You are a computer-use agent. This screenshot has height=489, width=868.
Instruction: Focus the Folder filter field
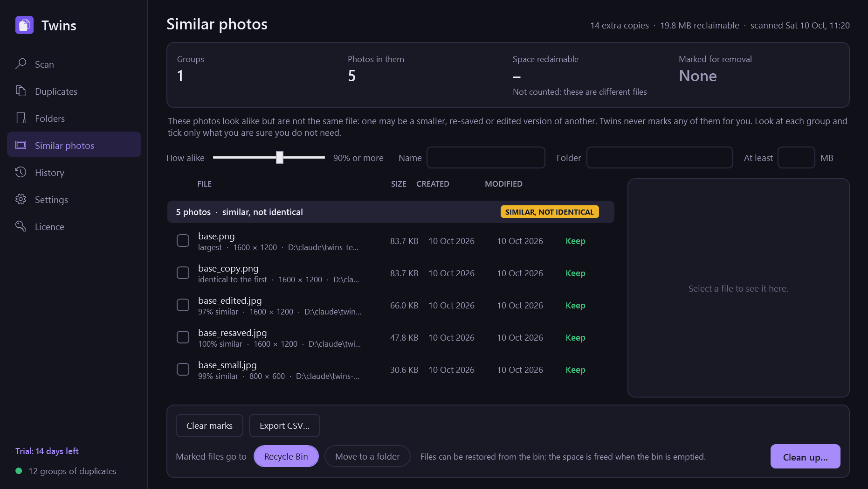click(660, 158)
